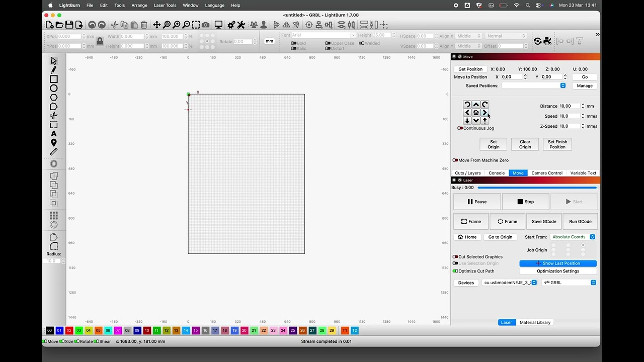The image size is (644, 362).
Task: Open the Normal text mode dropdown
Action: (x=506, y=36)
